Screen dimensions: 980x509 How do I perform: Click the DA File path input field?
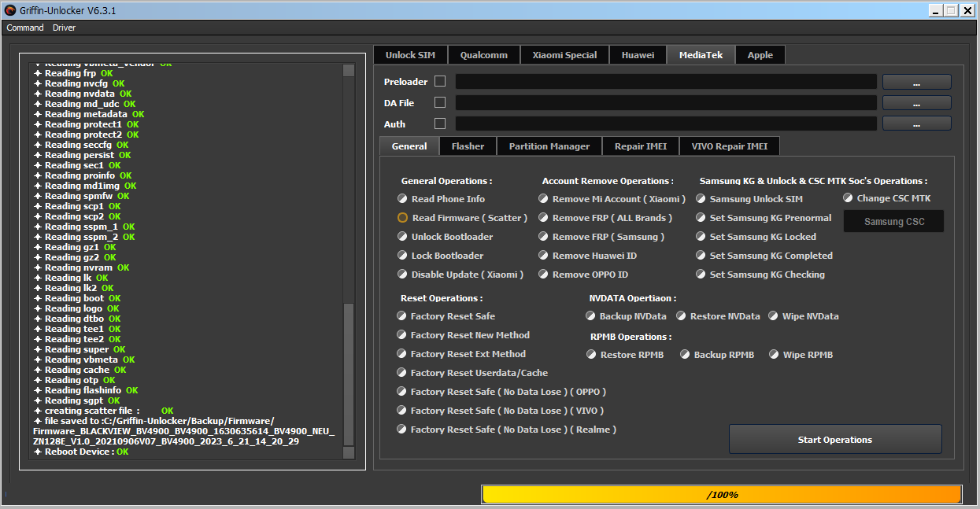[665, 103]
